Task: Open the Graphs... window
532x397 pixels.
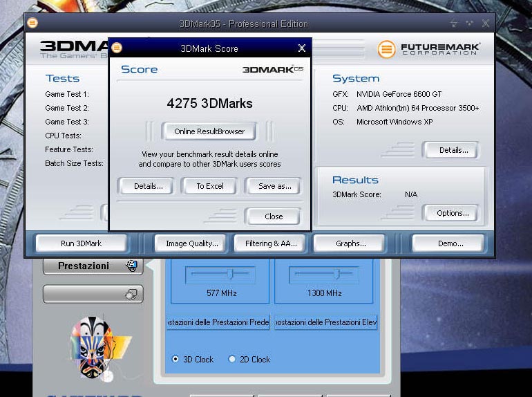Action: coord(350,243)
